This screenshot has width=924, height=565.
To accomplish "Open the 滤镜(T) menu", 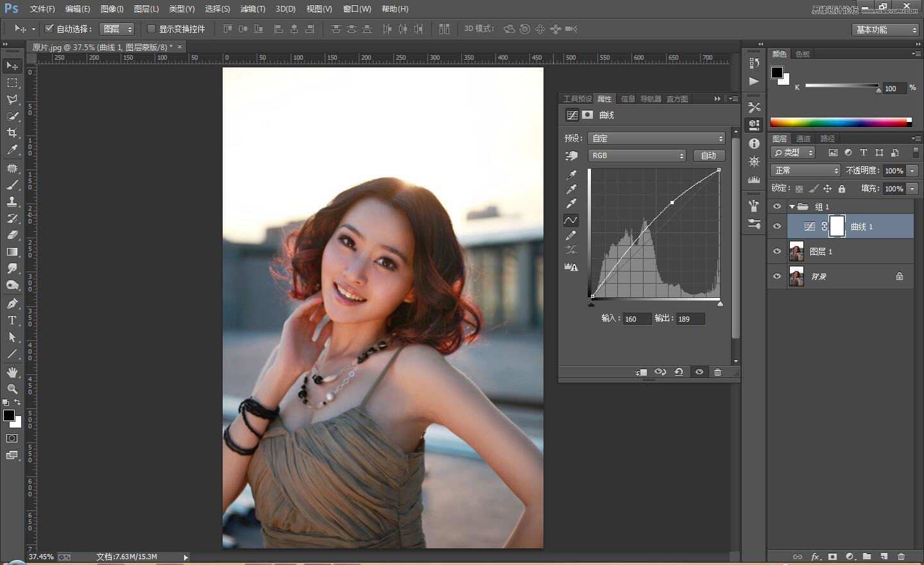I will 252,9.
